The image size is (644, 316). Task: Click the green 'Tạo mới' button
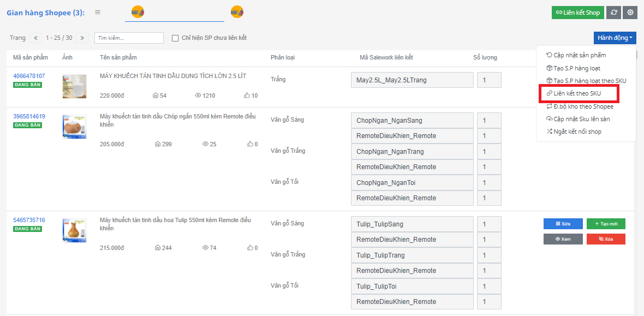(606, 224)
